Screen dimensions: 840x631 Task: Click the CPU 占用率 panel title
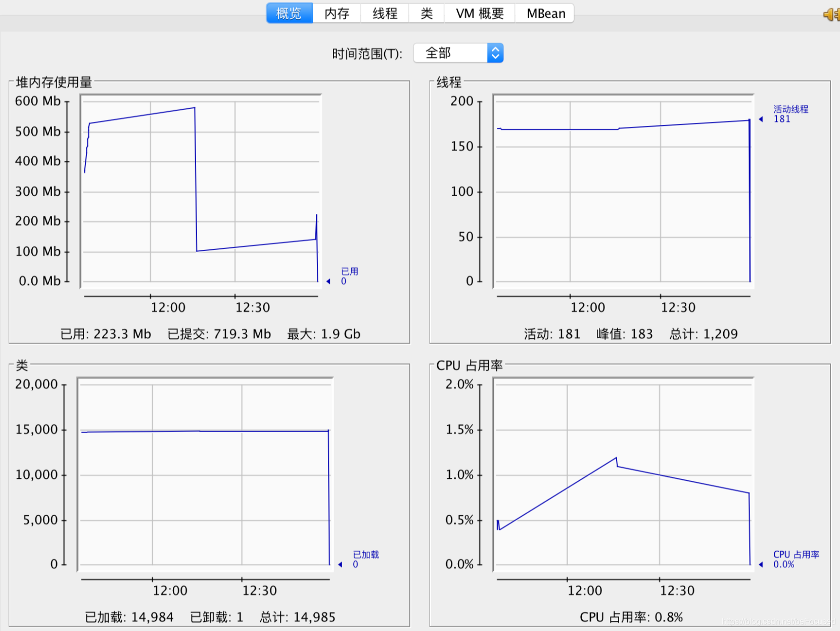tap(470, 365)
